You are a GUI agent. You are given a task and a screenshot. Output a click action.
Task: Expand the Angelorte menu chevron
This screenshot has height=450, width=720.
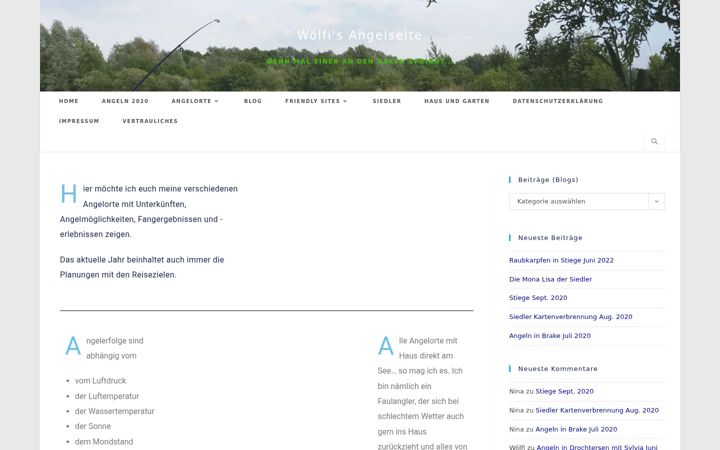(x=217, y=101)
